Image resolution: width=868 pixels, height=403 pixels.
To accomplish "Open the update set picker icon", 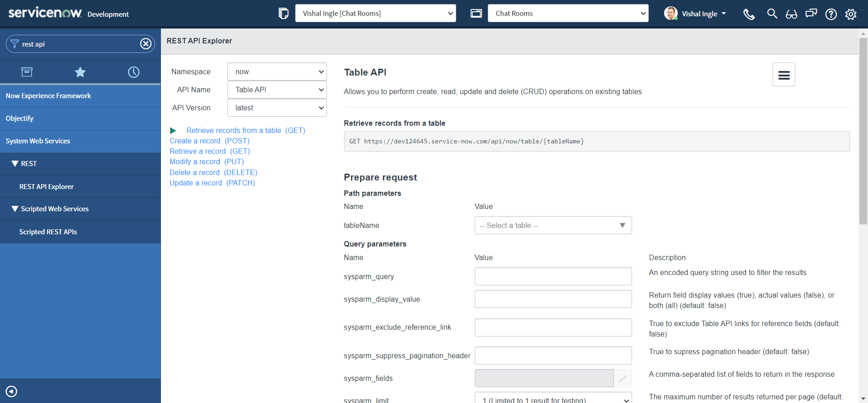I will [x=283, y=14].
